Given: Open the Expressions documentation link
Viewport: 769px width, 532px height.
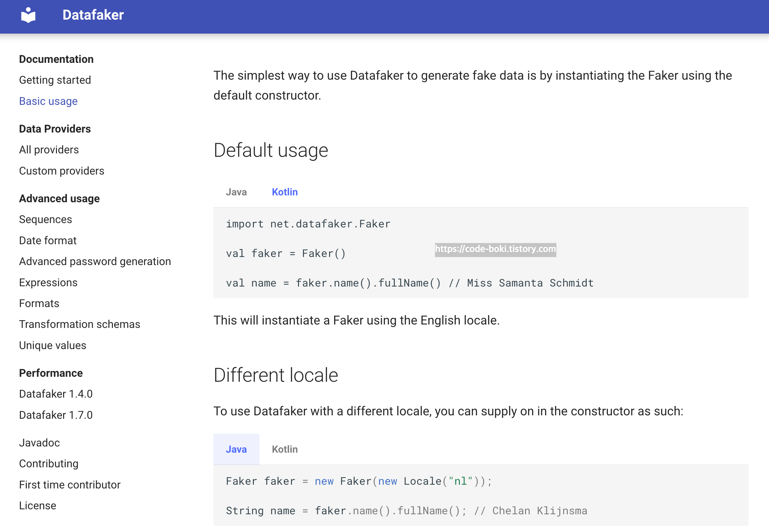Looking at the screenshot, I should point(48,282).
